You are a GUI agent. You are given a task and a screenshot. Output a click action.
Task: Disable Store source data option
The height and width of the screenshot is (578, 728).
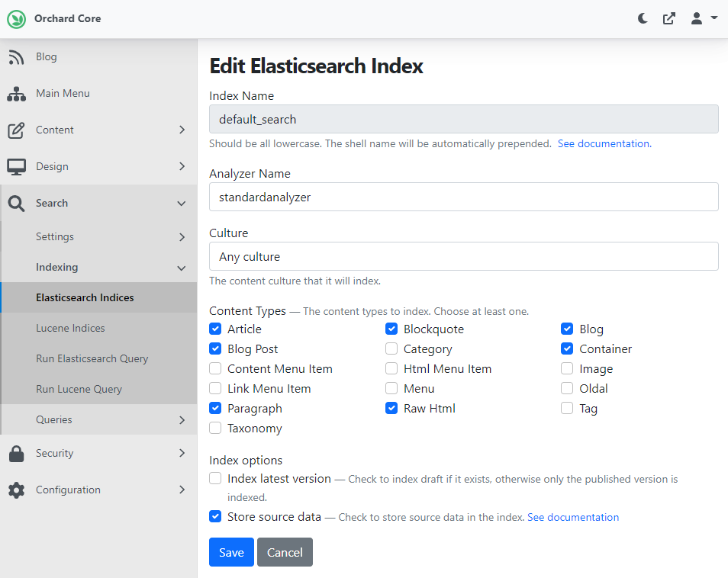tap(215, 516)
